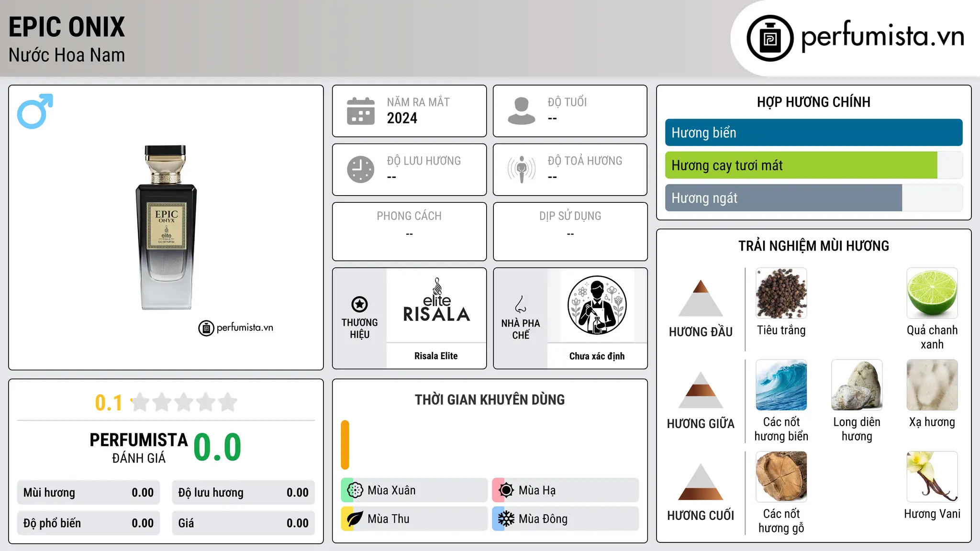980x551 pixels.
Task: Click the Hương giữa pyramid icon
Action: tap(701, 390)
